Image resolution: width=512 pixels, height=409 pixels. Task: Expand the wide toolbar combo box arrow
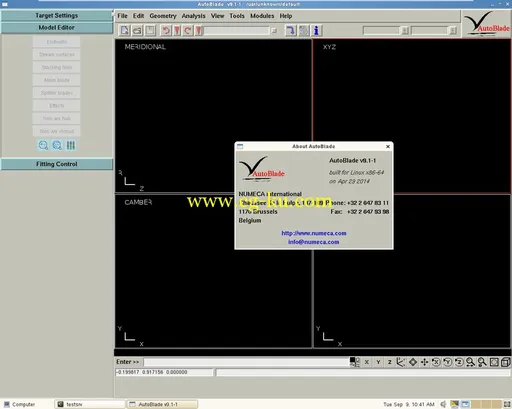[x=274, y=31]
